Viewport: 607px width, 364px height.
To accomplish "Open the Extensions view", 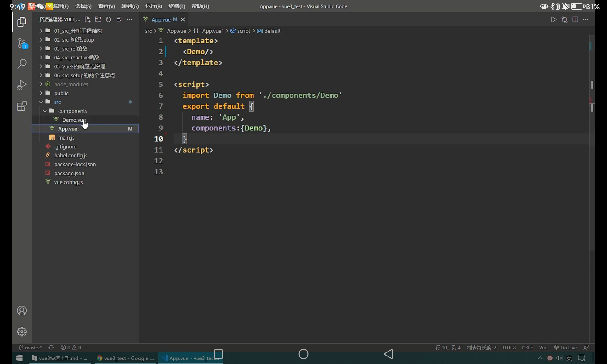I will pyautogui.click(x=22, y=106).
